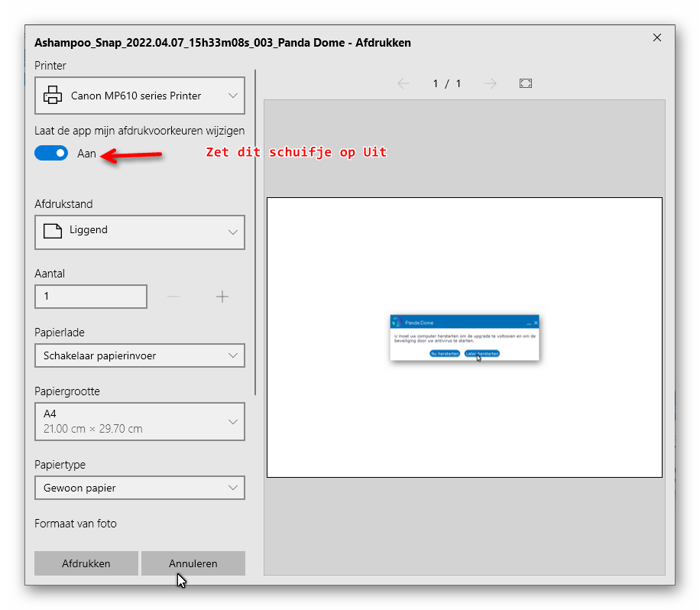Click the Formaat van foto label

click(76, 524)
